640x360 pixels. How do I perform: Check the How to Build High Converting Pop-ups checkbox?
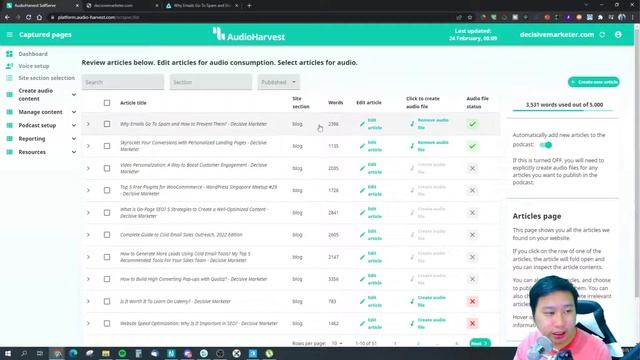107,279
